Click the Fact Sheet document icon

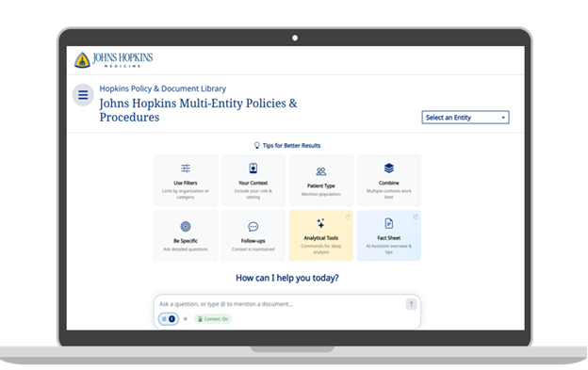[389, 223]
